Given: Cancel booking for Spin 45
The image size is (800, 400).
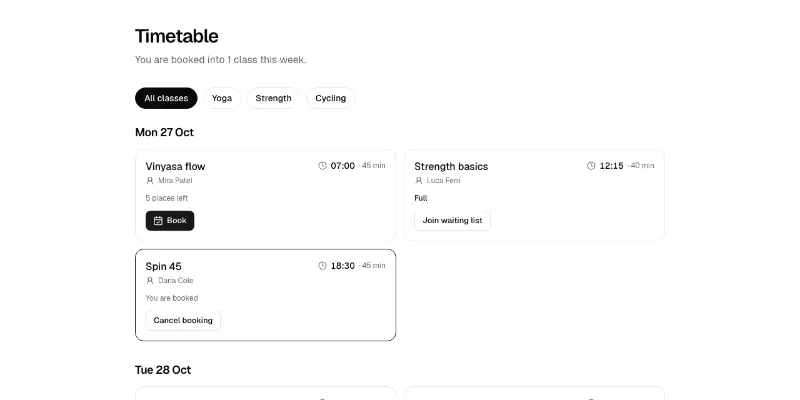Looking at the screenshot, I should click(183, 320).
